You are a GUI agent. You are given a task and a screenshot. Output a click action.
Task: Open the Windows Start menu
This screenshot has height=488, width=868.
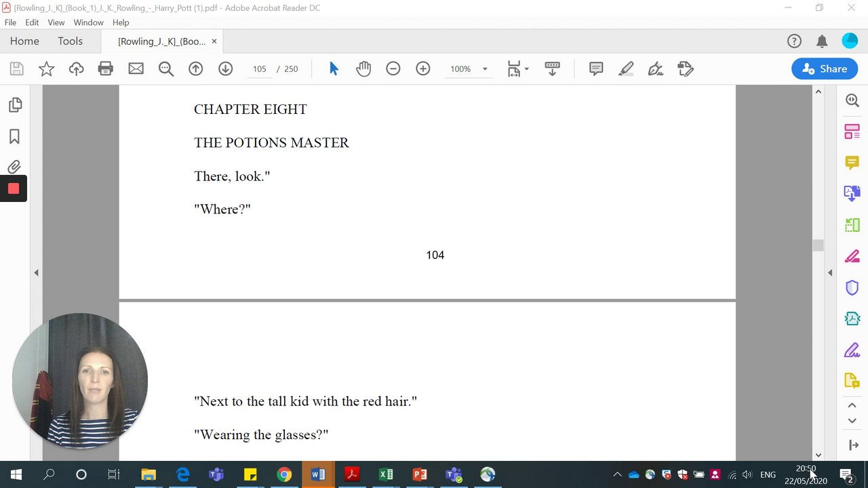pos(16,474)
